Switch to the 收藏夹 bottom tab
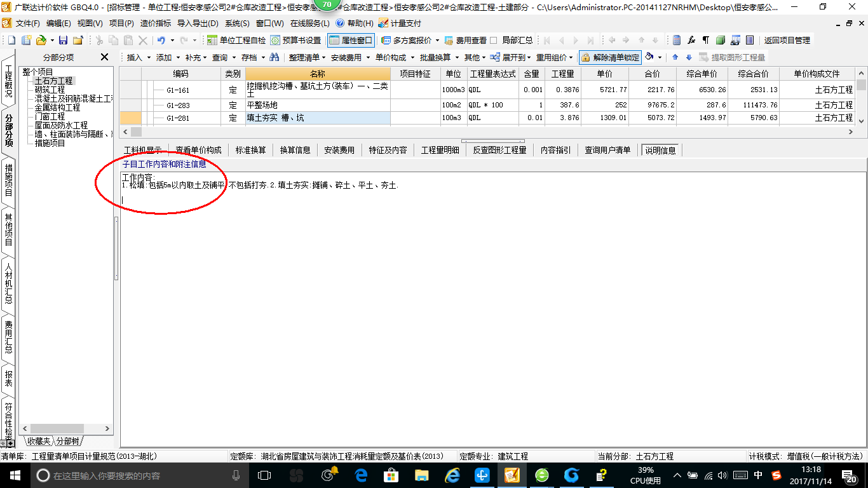This screenshot has width=868, height=488. tap(38, 441)
